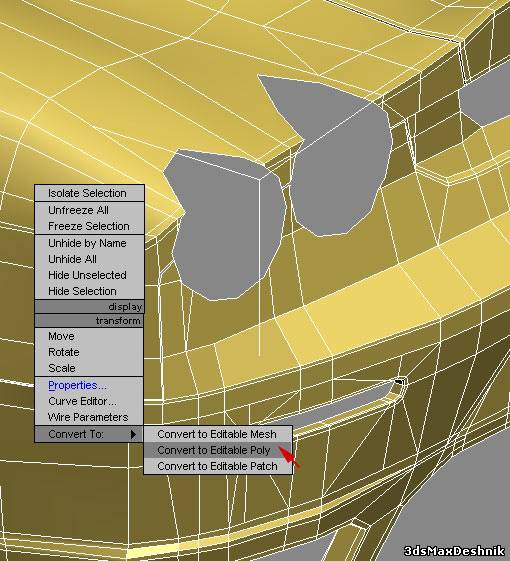Choose Convert to Editable Mesh
Screen dimensions: 510x561
pos(218,434)
